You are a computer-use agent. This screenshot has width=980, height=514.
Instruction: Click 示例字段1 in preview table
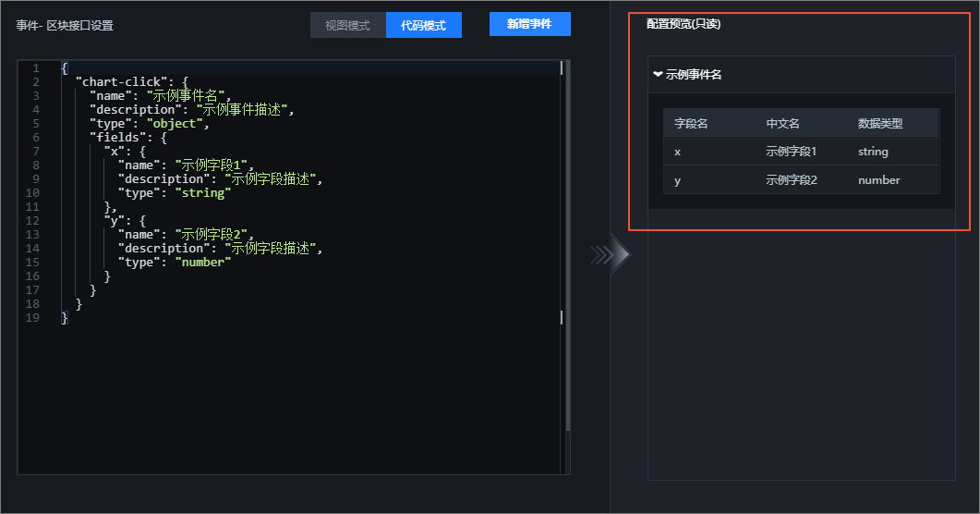792,152
